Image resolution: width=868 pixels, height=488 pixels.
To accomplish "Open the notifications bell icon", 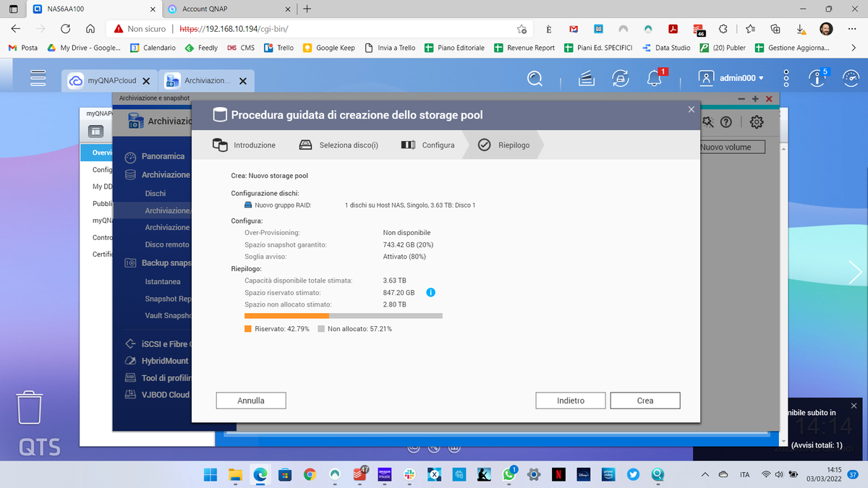I will point(655,78).
